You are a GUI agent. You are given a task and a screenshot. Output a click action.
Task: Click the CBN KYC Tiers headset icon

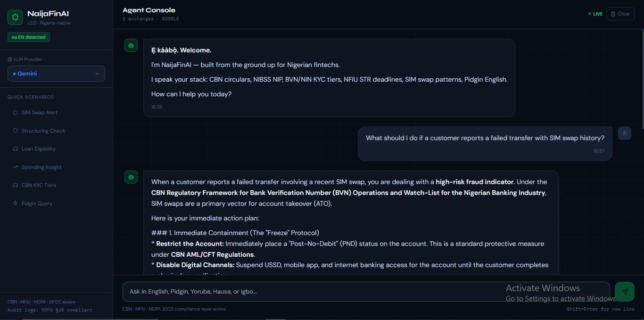16,185
